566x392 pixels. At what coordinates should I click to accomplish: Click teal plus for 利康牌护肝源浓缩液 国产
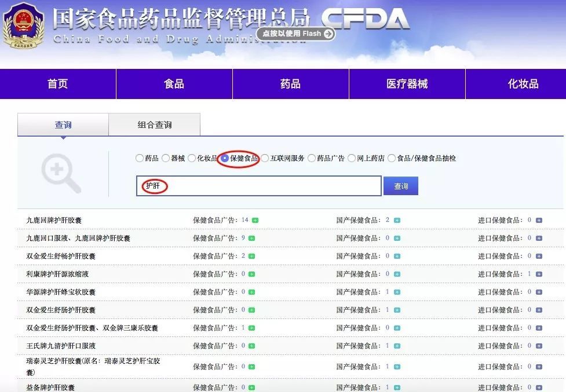(x=397, y=274)
